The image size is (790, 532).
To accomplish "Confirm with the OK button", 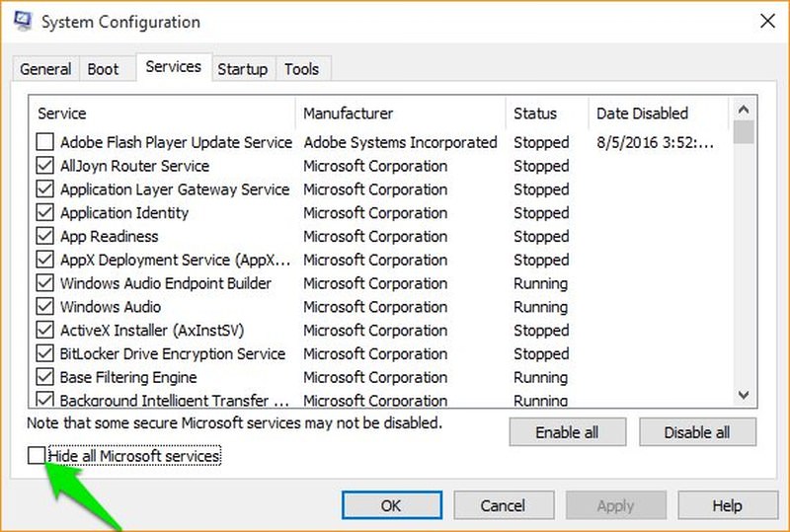I will 392,505.
